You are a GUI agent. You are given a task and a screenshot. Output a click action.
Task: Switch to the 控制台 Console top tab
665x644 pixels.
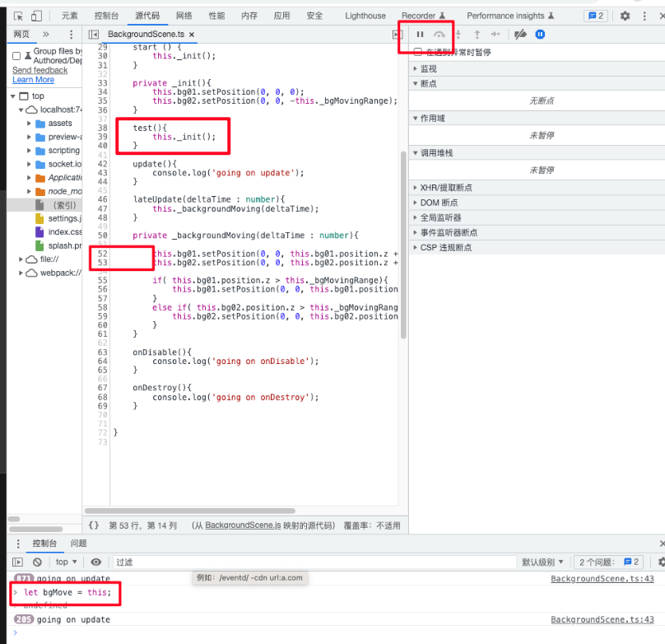click(106, 16)
